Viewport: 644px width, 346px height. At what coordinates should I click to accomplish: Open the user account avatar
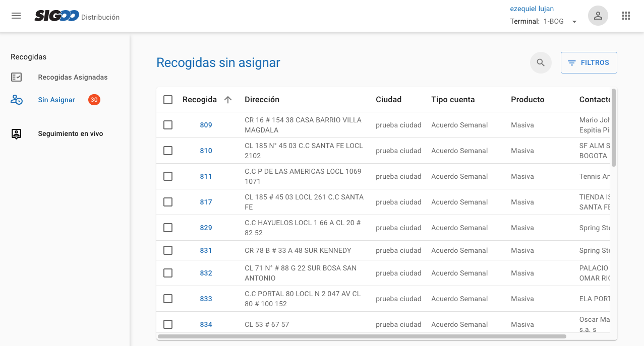[x=598, y=16]
